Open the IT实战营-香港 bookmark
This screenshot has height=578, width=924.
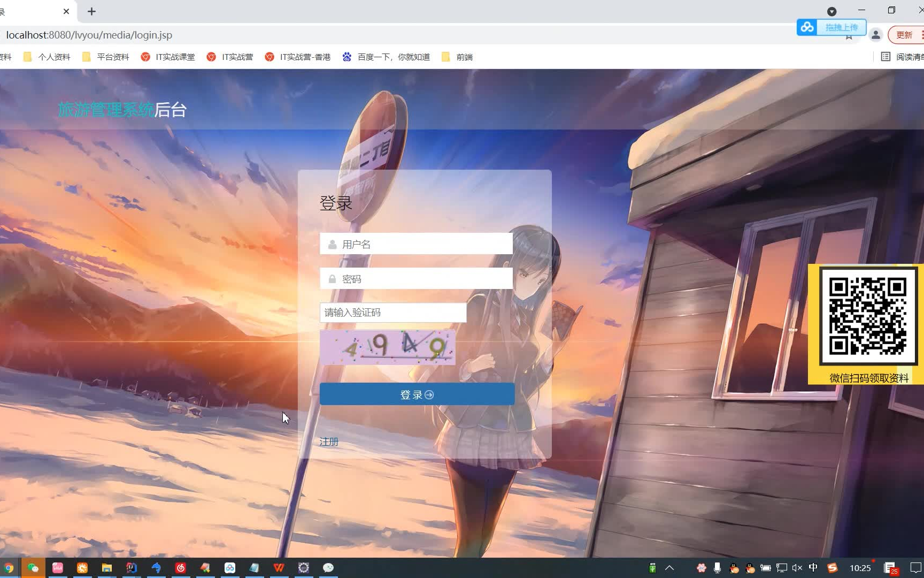tap(298, 57)
